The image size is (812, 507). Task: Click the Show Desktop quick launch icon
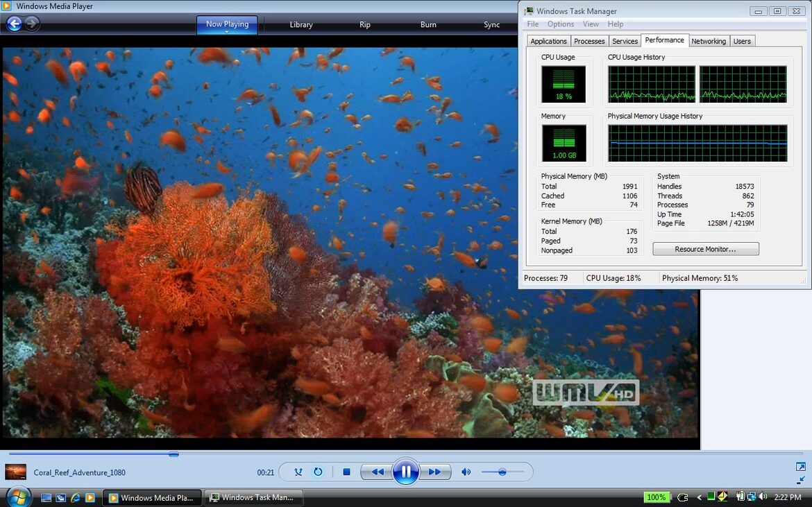46,498
